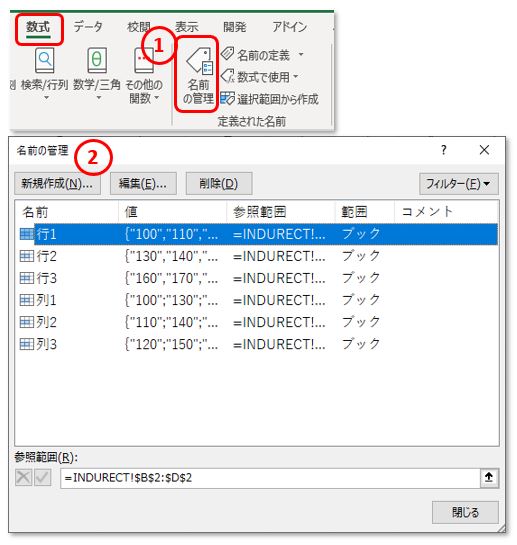Open the 名前の管理 Name Manager icon

click(199, 61)
